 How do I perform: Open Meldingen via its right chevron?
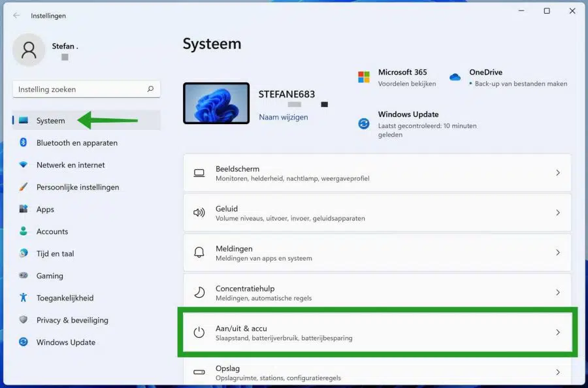tap(558, 252)
